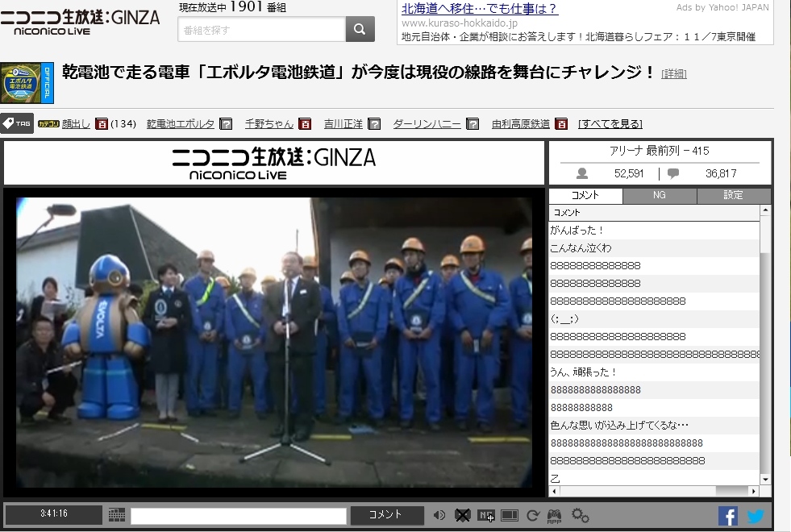This screenshot has width=791, height=532.
Task: Toggle the screen size mode icon
Action: coord(510,515)
